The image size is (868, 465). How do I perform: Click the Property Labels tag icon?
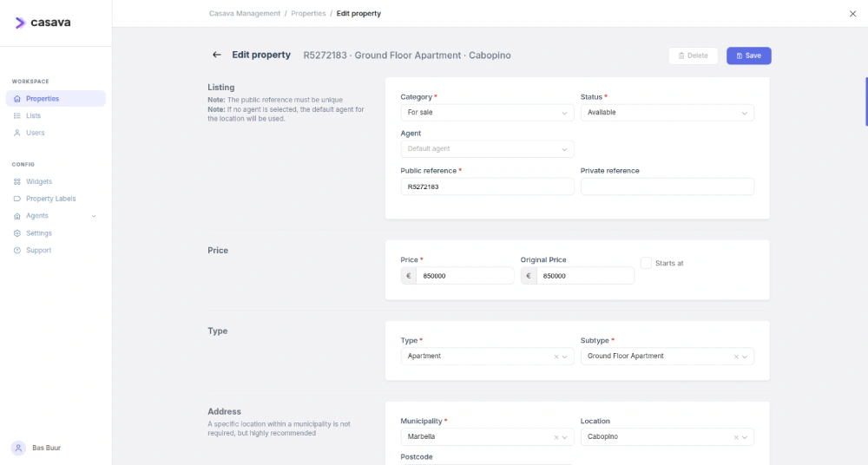[17, 199]
